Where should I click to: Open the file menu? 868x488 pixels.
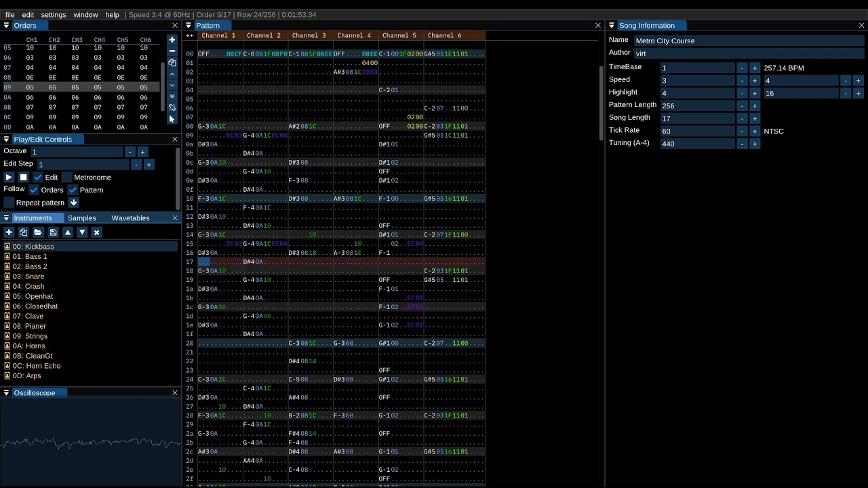tap(10, 14)
